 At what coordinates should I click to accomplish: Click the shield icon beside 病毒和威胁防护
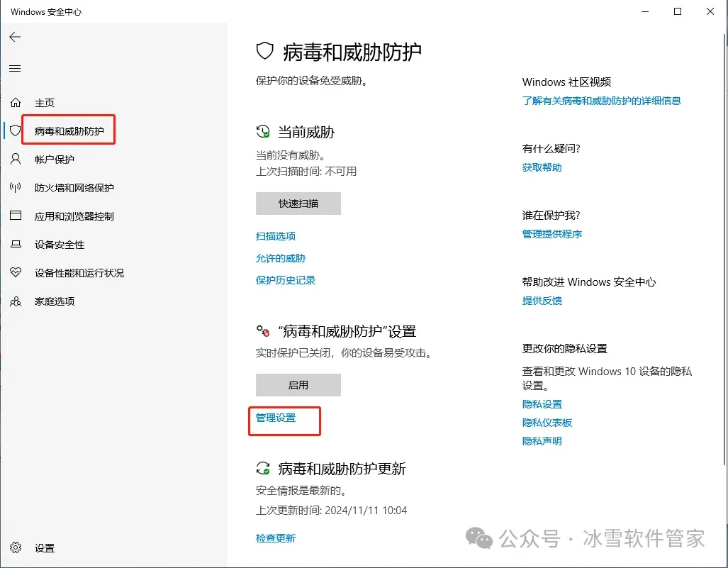click(x=16, y=130)
